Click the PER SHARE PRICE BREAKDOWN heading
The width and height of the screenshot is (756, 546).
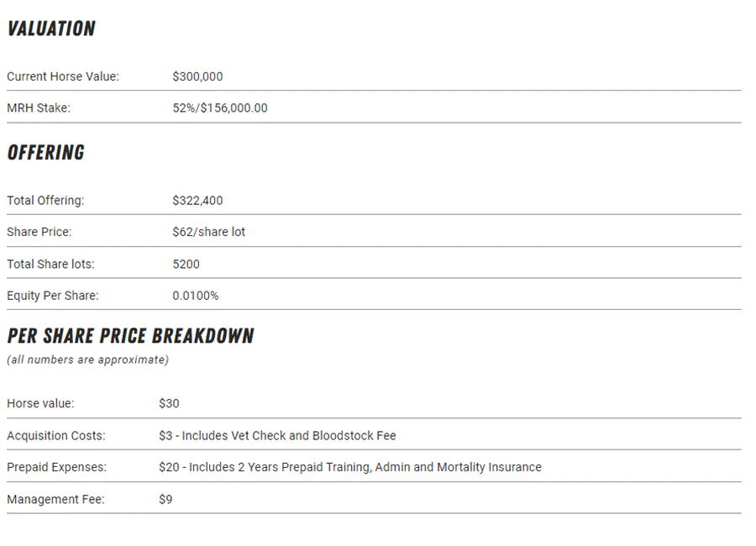coord(130,336)
